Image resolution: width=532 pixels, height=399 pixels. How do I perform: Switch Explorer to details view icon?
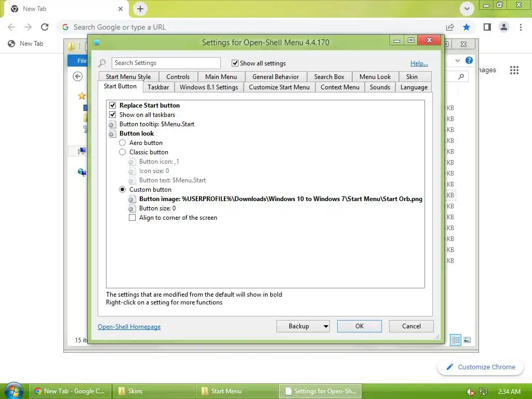point(456,340)
